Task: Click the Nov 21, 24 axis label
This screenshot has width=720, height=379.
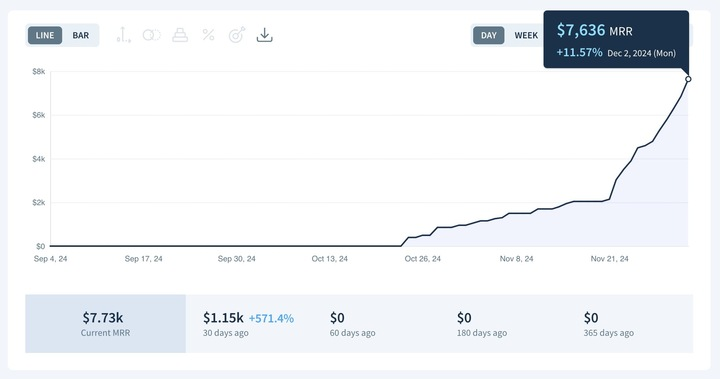Action: point(609,259)
